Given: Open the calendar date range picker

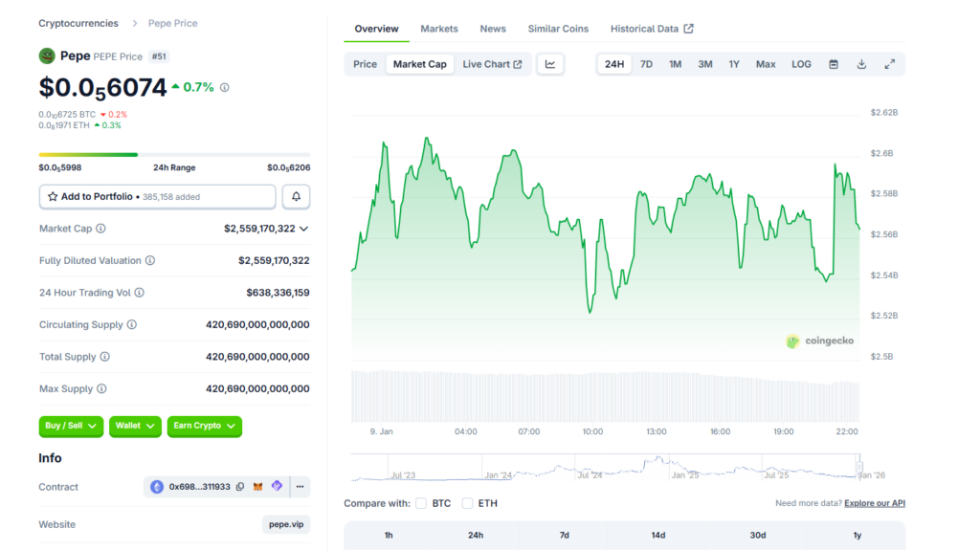Looking at the screenshot, I should [834, 64].
